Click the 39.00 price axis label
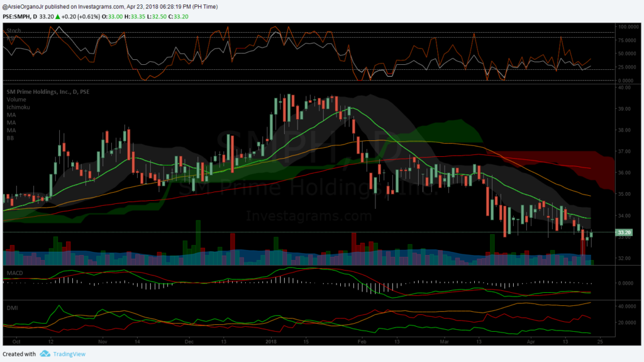Image resolution: width=644 pixels, height=362 pixels. coord(625,109)
